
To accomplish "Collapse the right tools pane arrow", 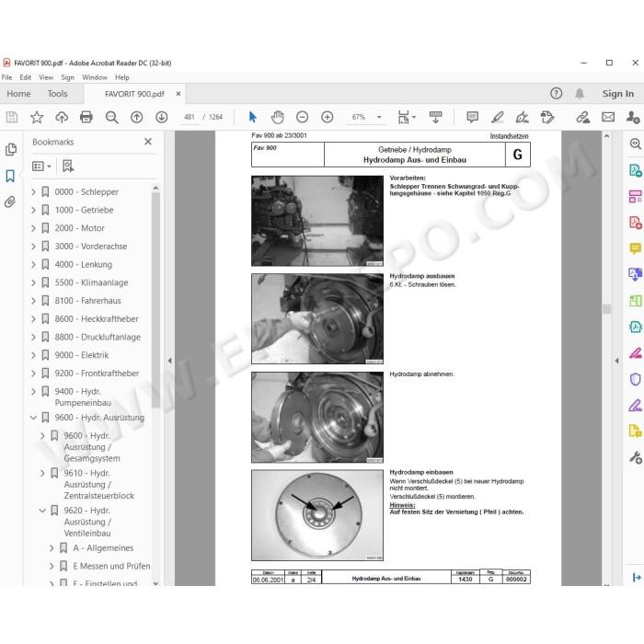I will [616, 361].
